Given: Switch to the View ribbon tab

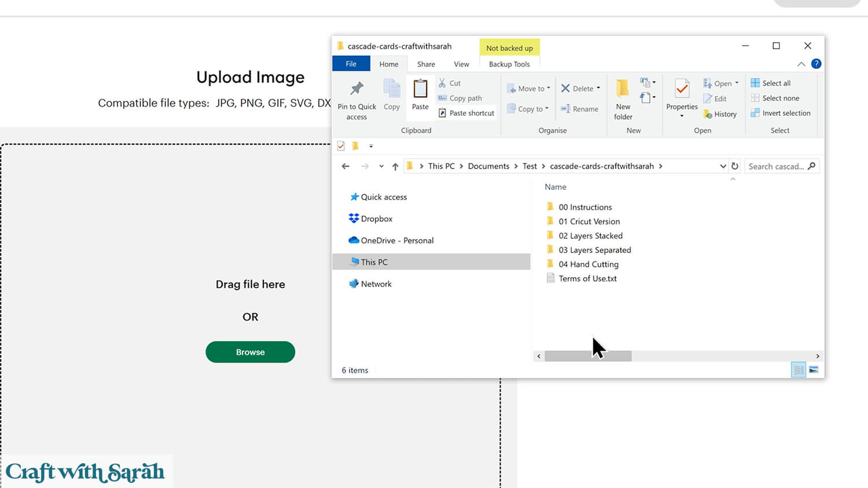Looking at the screenshot, I should tap(461, 64).
